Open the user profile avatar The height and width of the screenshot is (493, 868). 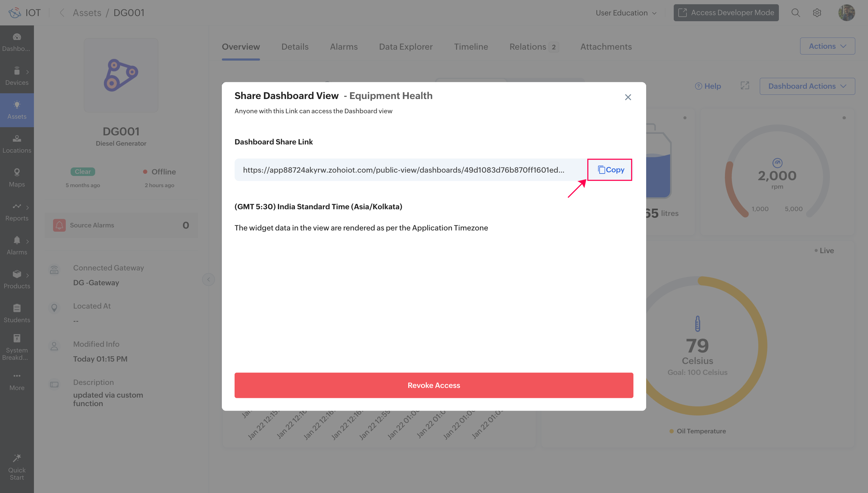pos(846,13)
